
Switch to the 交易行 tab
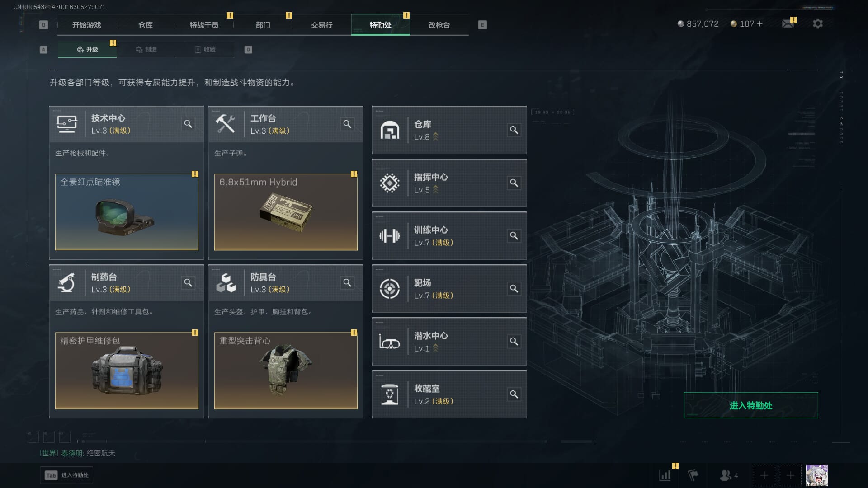click(321, 25)
